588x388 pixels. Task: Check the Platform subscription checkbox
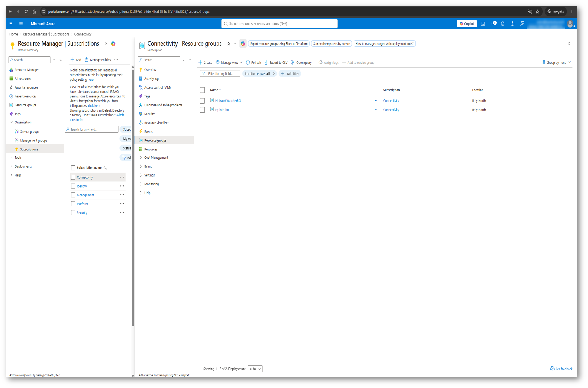[x=73, y=204]
